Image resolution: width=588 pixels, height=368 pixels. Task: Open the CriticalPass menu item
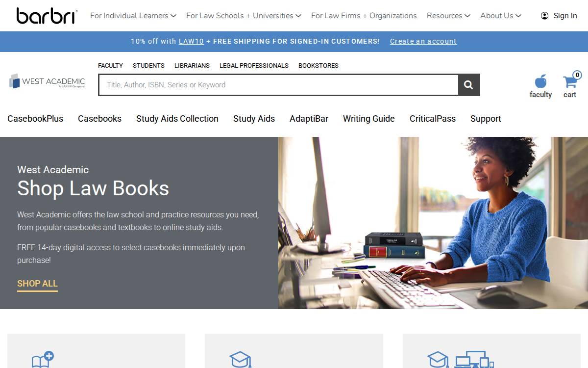433,119
